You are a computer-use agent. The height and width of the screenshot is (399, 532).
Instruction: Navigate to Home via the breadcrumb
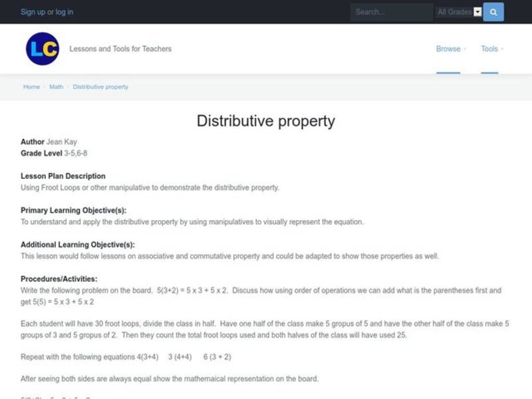pyautogui.click(x=31, y=86)
